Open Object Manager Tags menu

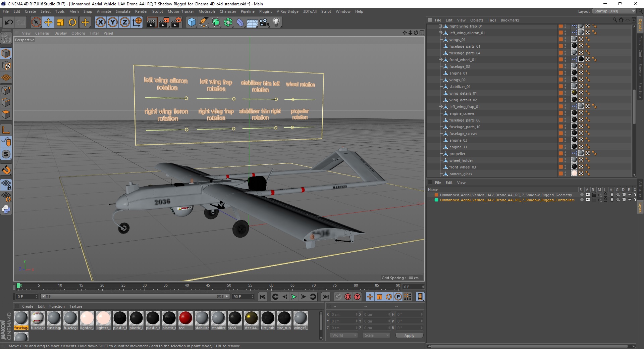[x=492, y=20]
